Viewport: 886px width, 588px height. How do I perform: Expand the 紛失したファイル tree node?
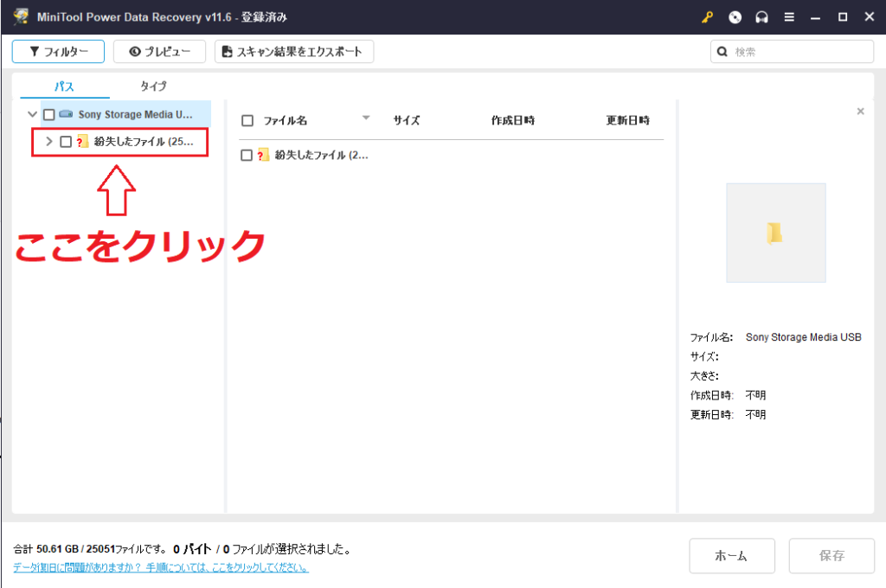tap(48, 141)
